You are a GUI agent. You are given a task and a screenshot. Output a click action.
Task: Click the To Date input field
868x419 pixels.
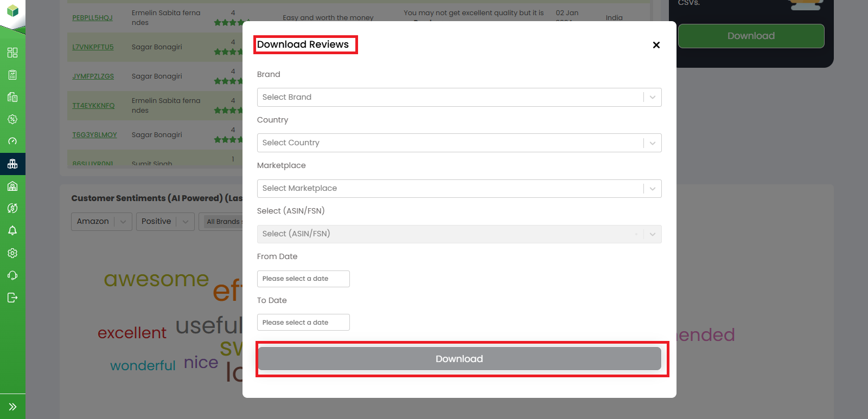(303, 323)
